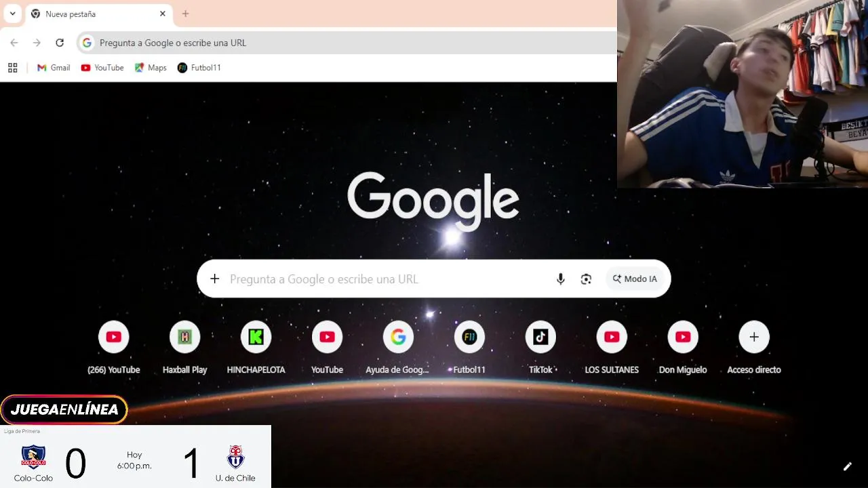The height and width of the screenshot is (488, 868).
Task: Open the Don Miguelo shortcut
Action: (683, 348)
